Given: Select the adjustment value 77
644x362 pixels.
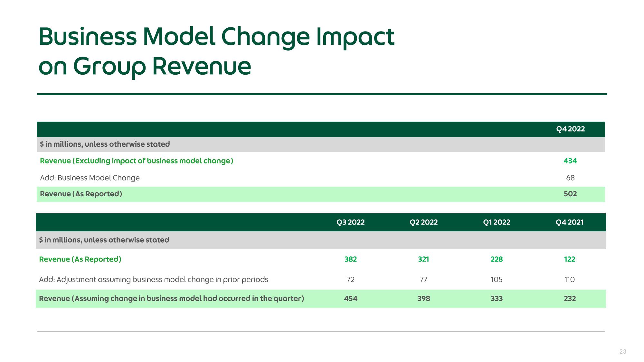Looking at the screenshot, I should (424, 280).
